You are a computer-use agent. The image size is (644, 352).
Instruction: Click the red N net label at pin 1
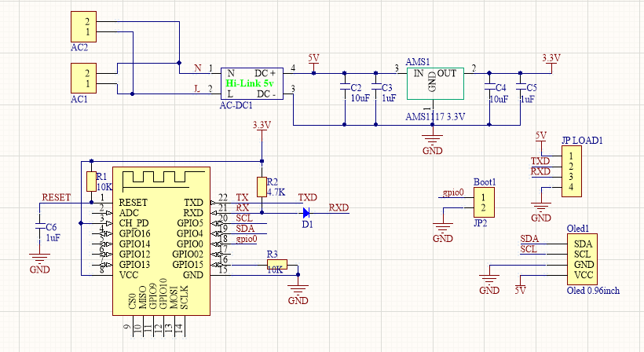[x=198, y=68]
